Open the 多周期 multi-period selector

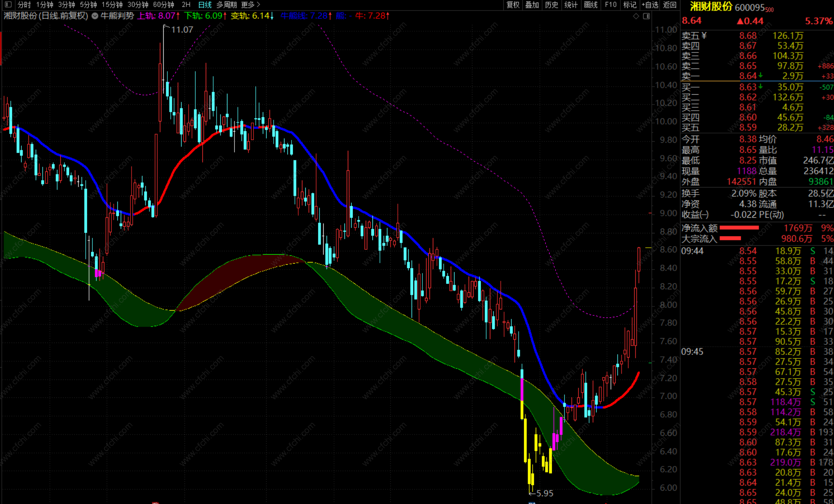click(x=226, y=5)
